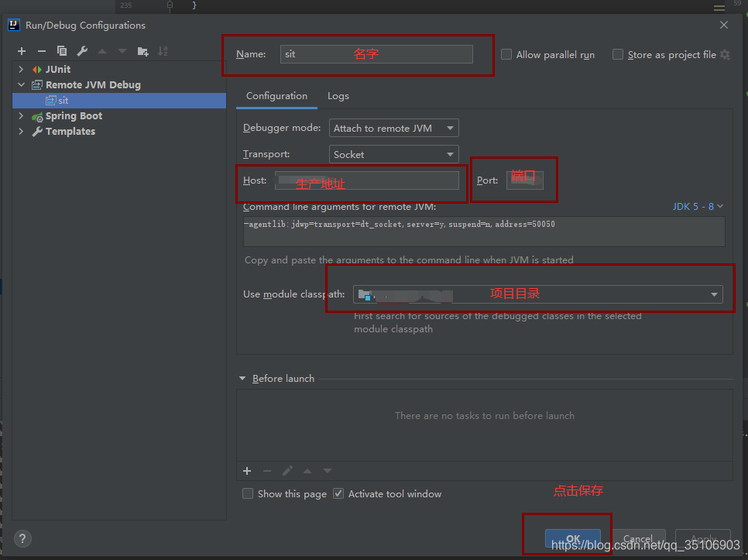Move configuration up in the tree toolbar

tap(102, 51)
